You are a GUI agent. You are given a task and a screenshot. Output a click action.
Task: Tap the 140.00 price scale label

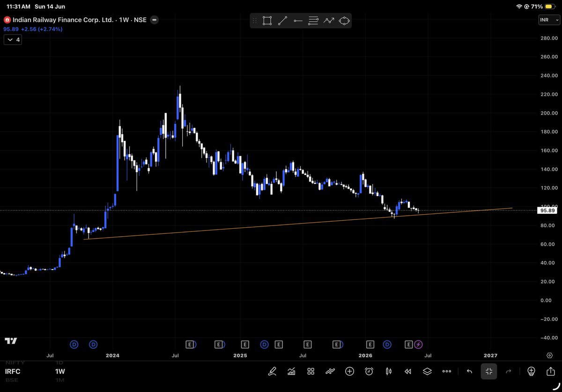click(548, 169)
